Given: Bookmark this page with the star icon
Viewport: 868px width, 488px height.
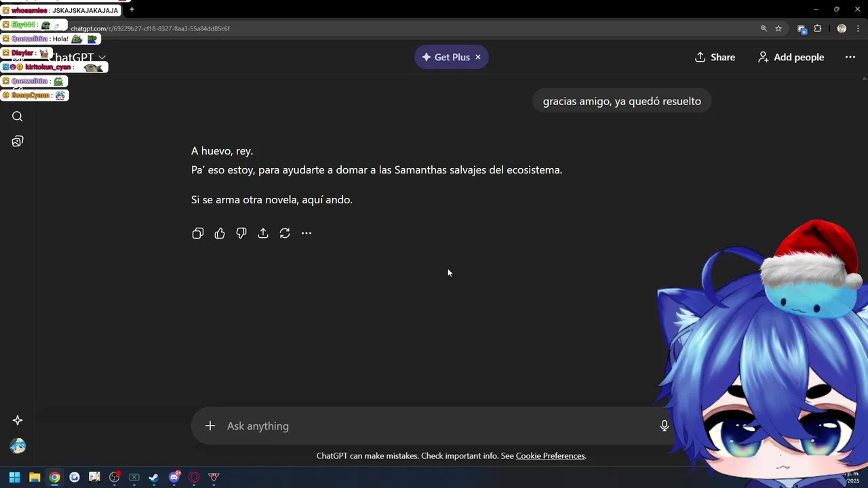Looking at the screenshot, I should click(778, 28).
